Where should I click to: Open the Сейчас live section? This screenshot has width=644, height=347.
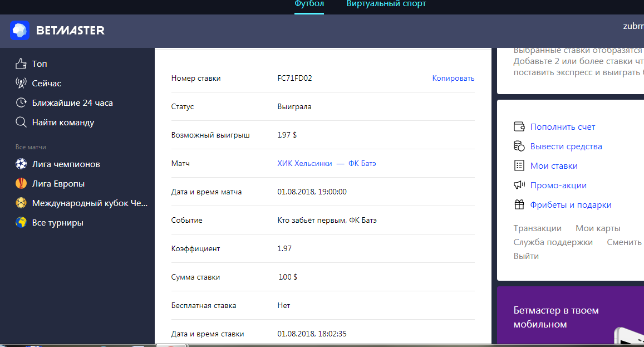46,83
